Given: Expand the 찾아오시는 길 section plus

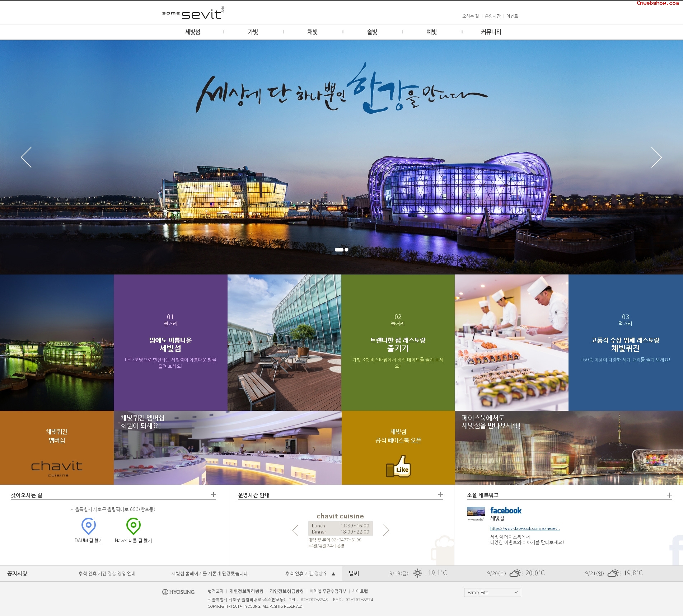Looking at the screenshot, I should point(214,495).
